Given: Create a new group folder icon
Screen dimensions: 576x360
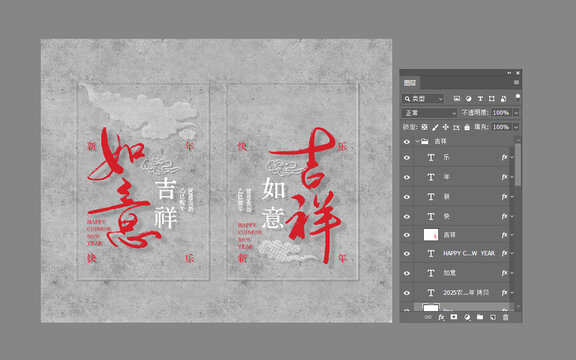Looking at the screenshot, I should point(480,317).
